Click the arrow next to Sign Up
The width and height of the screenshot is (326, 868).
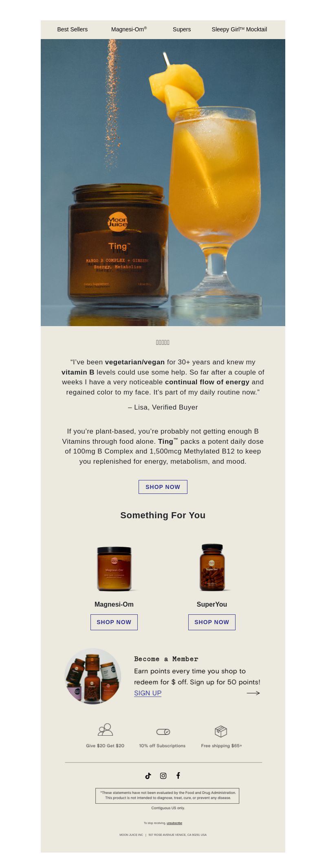253,693
